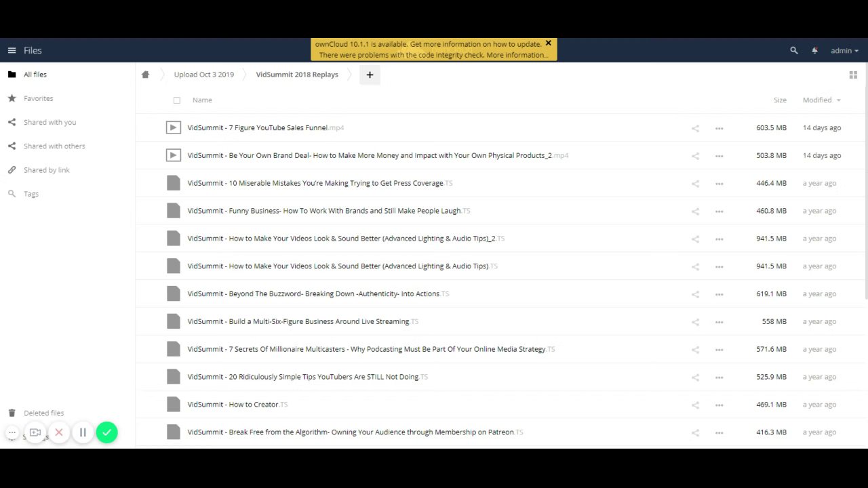868x488 pixels.
Task: Open more actions for How to Creator file
Action: [x=719, y=405]
